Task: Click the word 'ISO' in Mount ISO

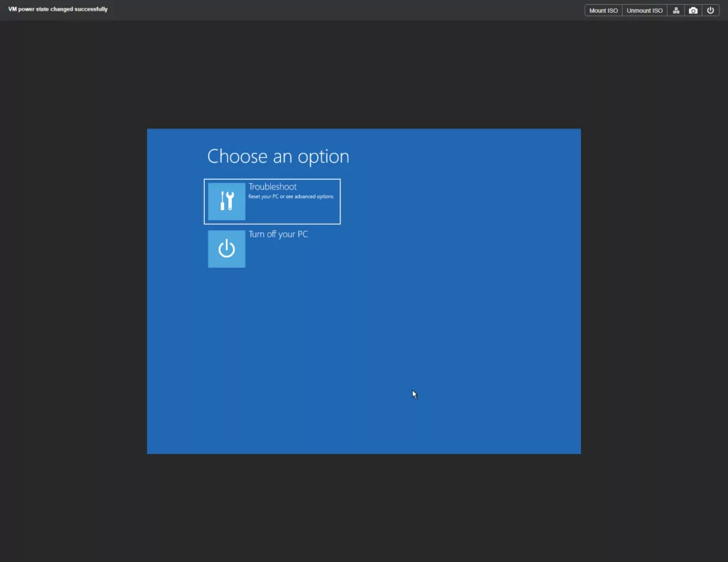Action: 612,11
